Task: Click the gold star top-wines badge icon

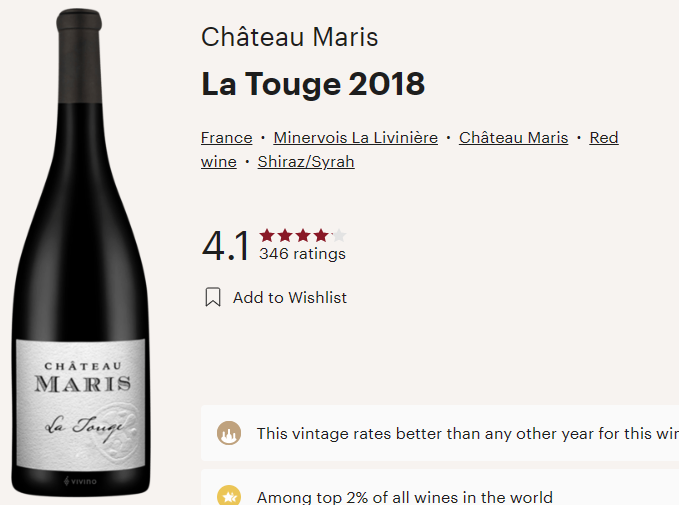Action: 229,495
